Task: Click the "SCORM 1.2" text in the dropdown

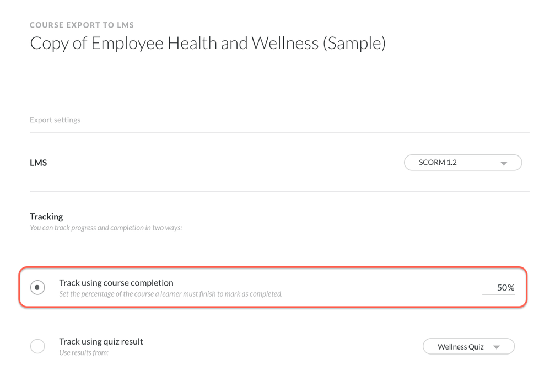Action: click(x=438, y=163)
